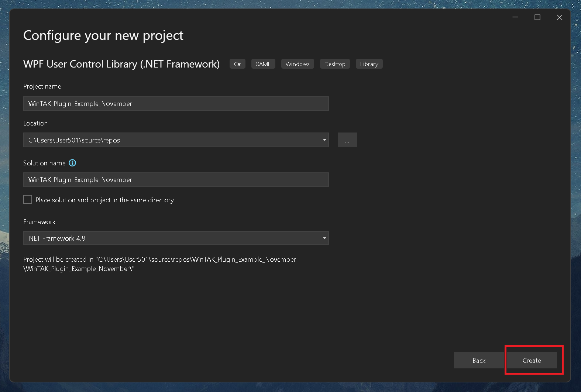
Task: Click the Solution name input field
Action: pyautogui.click(x=176, y=180)
